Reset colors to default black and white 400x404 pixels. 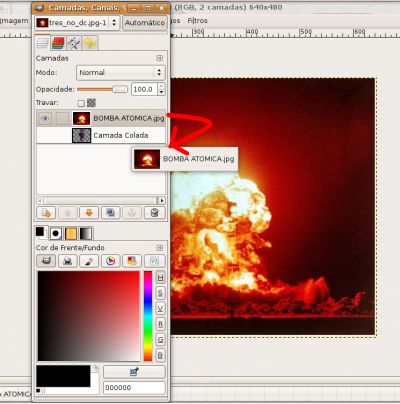pos(39,391)
